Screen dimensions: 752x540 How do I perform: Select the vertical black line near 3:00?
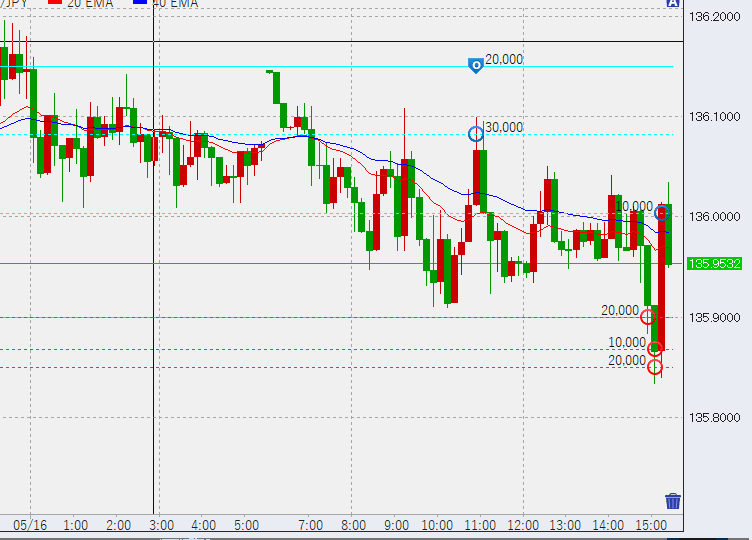[153, 300]
